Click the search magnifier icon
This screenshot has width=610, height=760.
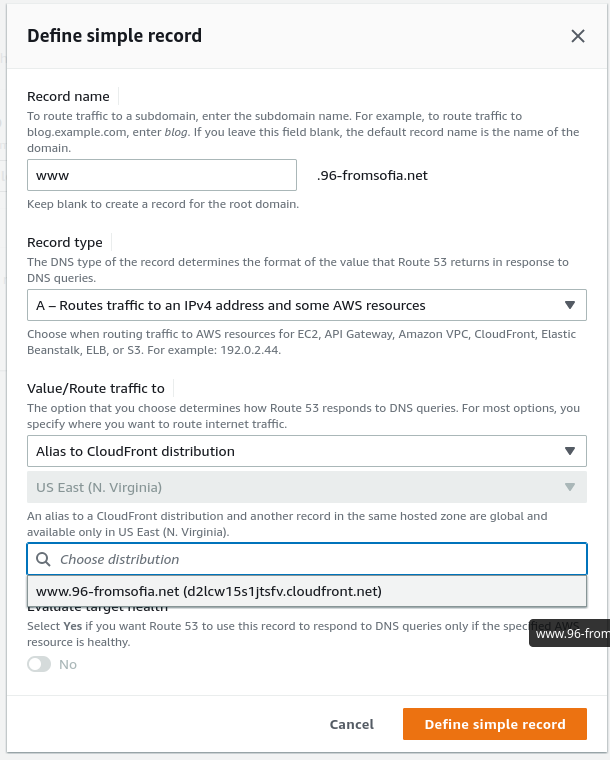click(x=42, y=559)
